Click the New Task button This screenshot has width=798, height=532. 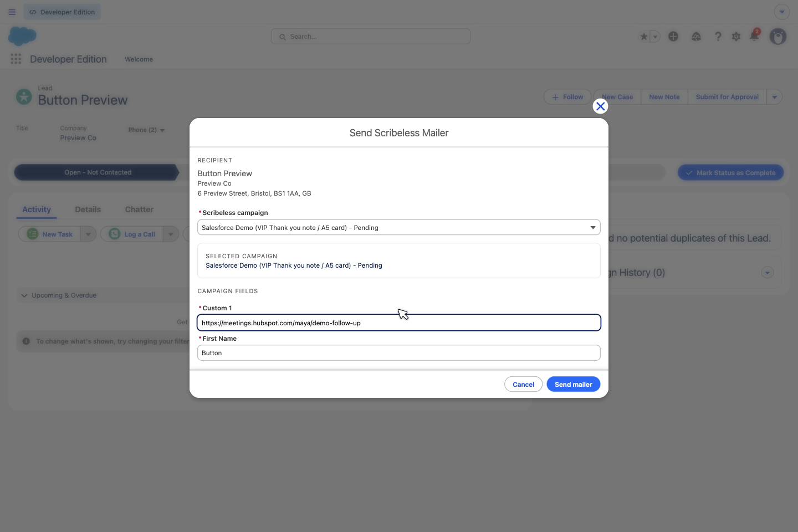50,234
